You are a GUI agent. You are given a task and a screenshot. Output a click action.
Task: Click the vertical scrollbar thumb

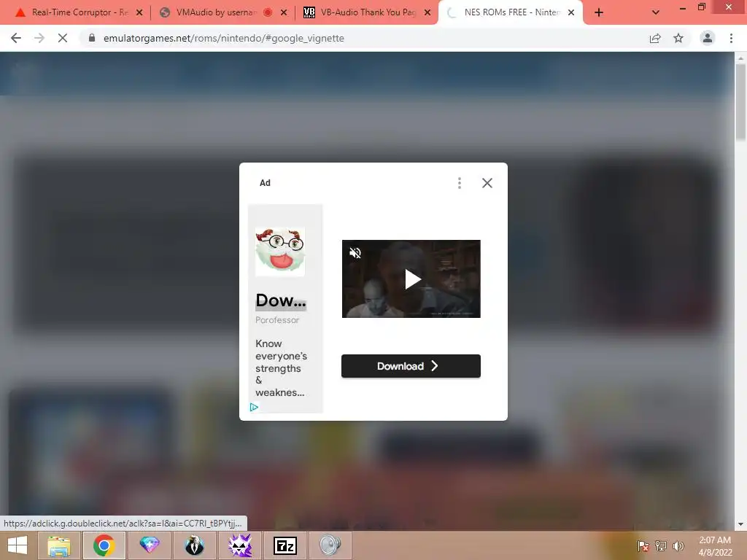coord(740,102)
